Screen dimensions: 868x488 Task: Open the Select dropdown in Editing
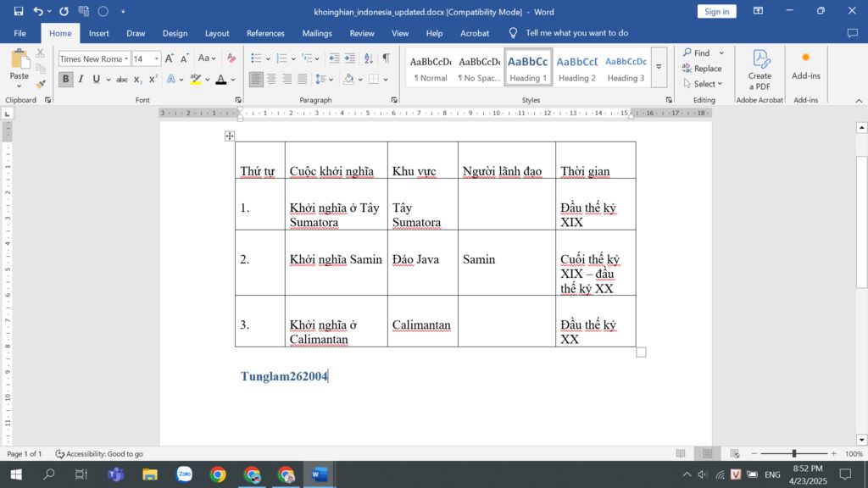pyautogui.click(x=703, y=84)
